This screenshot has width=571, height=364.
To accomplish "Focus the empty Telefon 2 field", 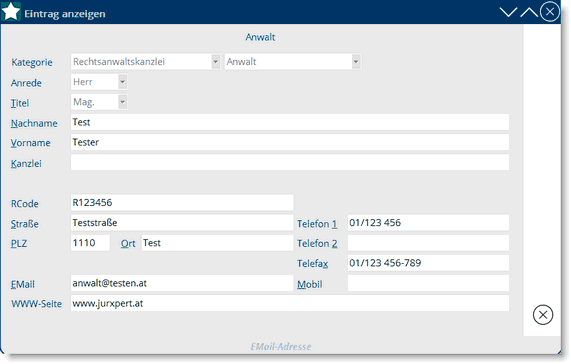I will tap(428, 243).
